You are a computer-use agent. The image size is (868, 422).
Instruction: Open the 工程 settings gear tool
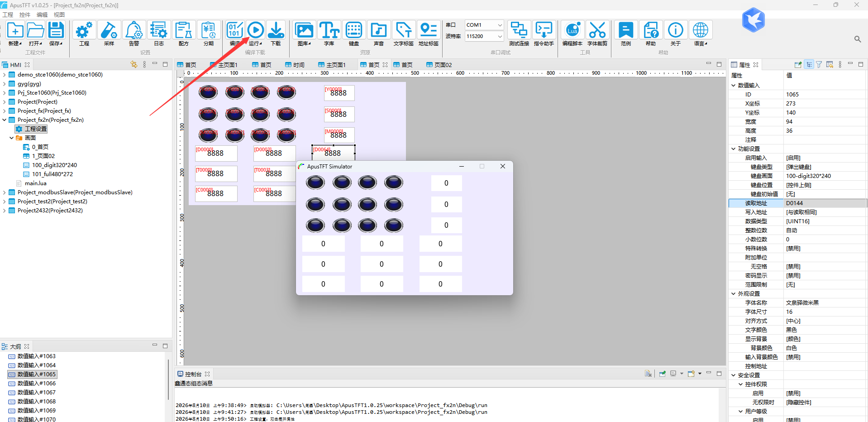84,34
